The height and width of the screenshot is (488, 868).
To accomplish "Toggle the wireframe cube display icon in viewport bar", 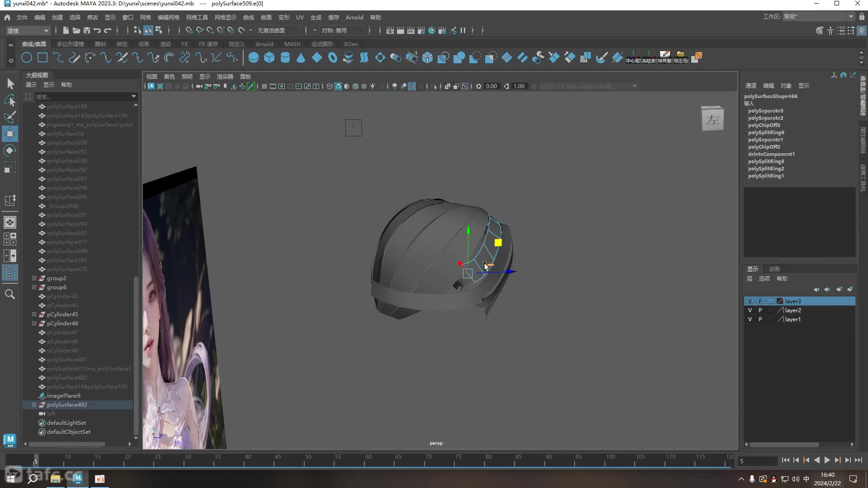I will (330, 86).
